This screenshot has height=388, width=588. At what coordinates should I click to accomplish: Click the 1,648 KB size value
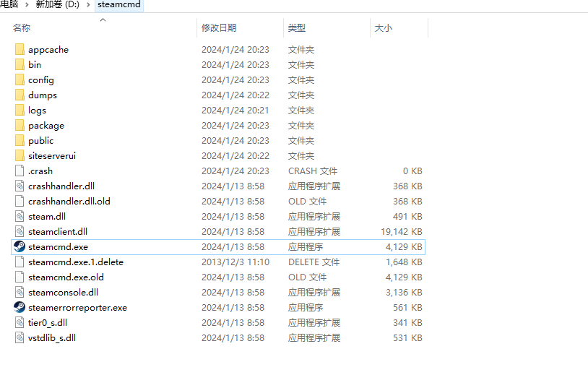click(x=404, y=262)
